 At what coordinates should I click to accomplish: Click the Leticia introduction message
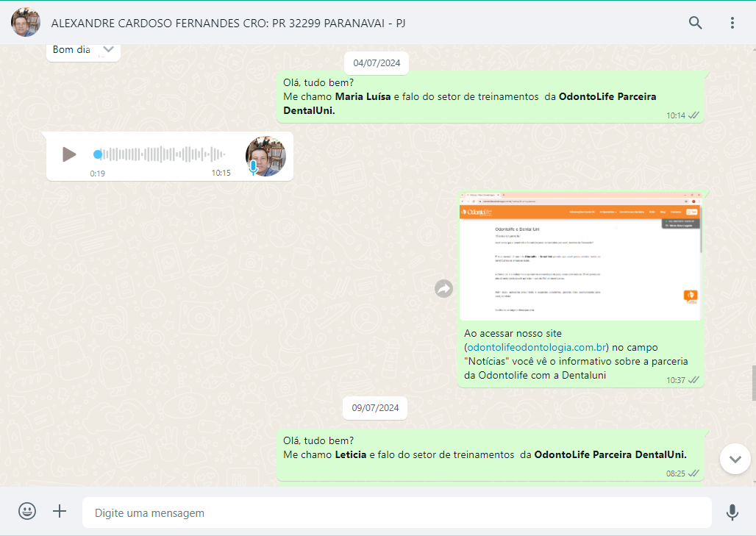(491, 455)
